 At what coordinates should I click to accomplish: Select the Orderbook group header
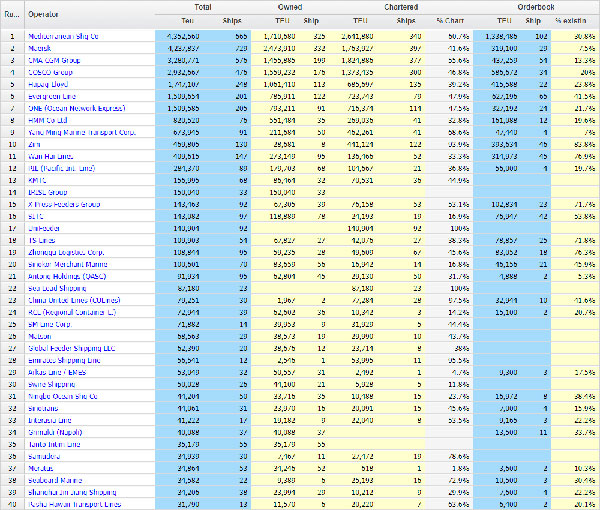click(536, 7)
